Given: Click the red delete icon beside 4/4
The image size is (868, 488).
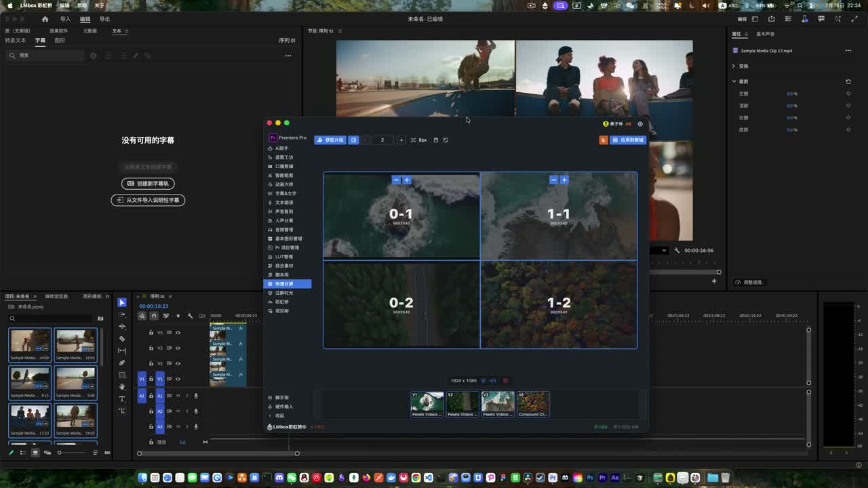Looking at the screenshot, I should [505, 381].
